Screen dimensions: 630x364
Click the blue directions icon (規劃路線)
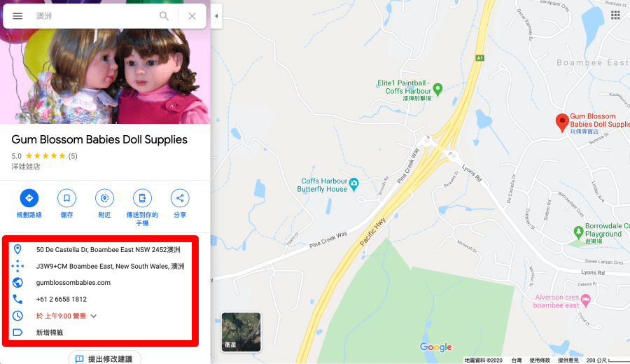[x=29, y=198]
